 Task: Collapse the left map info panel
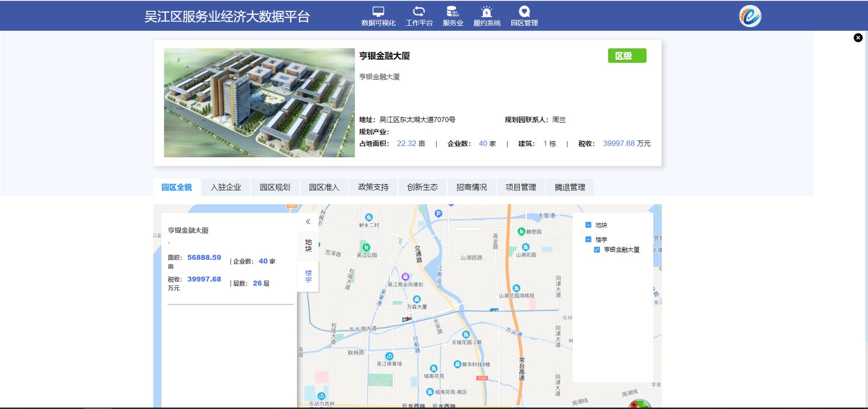pos(308,221)
